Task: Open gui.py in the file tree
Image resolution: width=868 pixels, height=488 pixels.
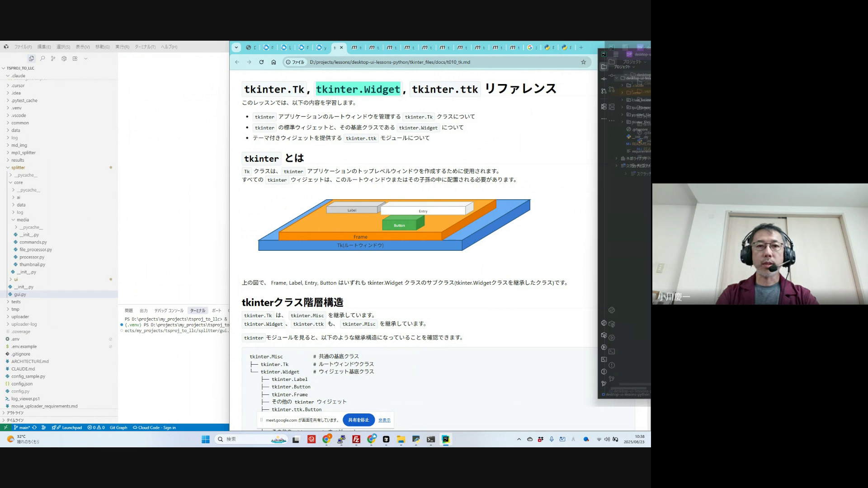Action: [20, 294]
